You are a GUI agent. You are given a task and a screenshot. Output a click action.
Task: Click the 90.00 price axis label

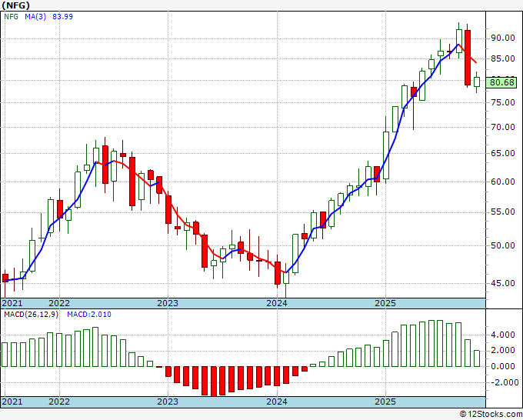(503, 38)
